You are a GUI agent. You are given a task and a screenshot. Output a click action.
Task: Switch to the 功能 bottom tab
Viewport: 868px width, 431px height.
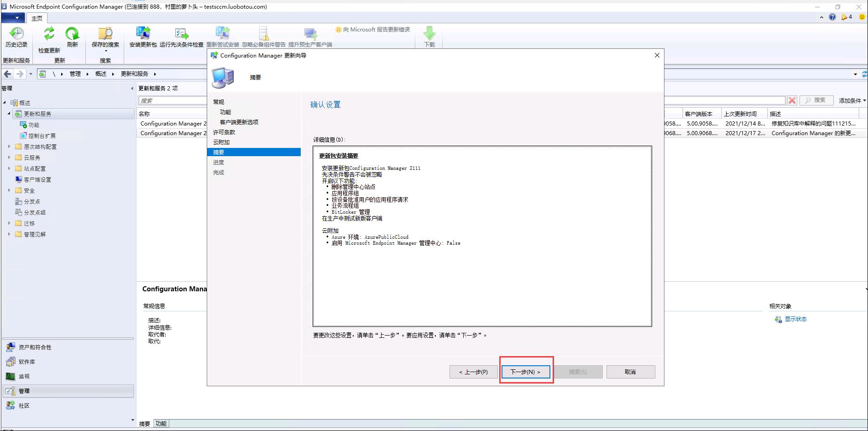click(x=161, y=424)
